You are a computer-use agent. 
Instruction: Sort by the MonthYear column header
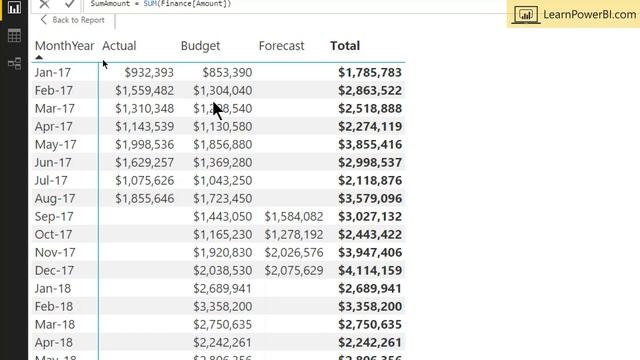pyautogui.click(x=64, y=46)
